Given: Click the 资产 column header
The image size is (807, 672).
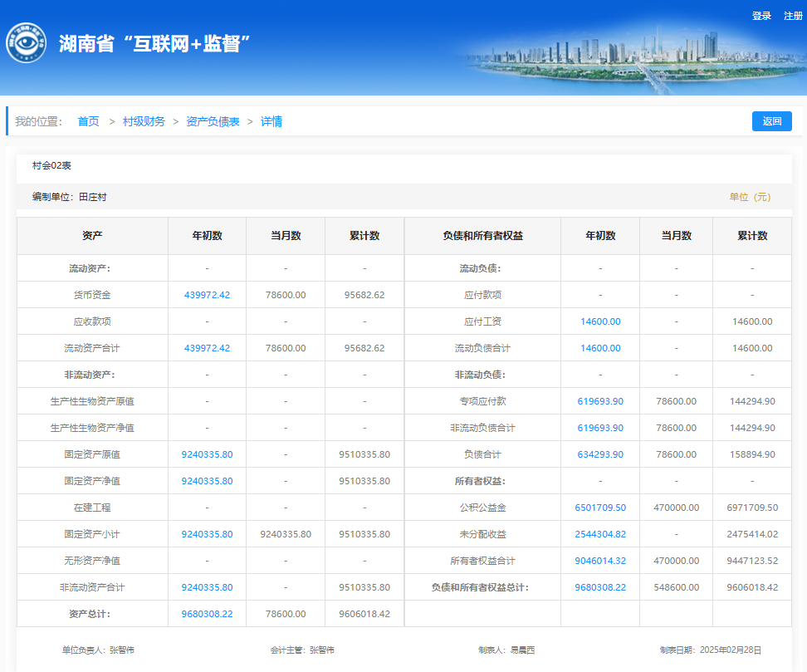Looking at the screenshot, I should (x=92, y=236).
